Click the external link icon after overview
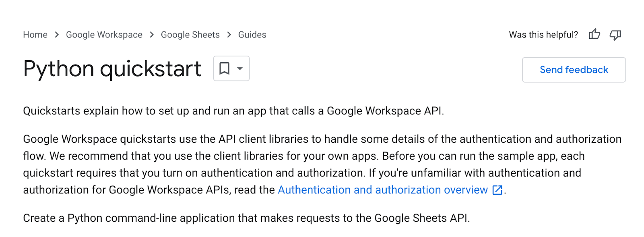This screenshot has width=644, height=237. coord(497,190)
